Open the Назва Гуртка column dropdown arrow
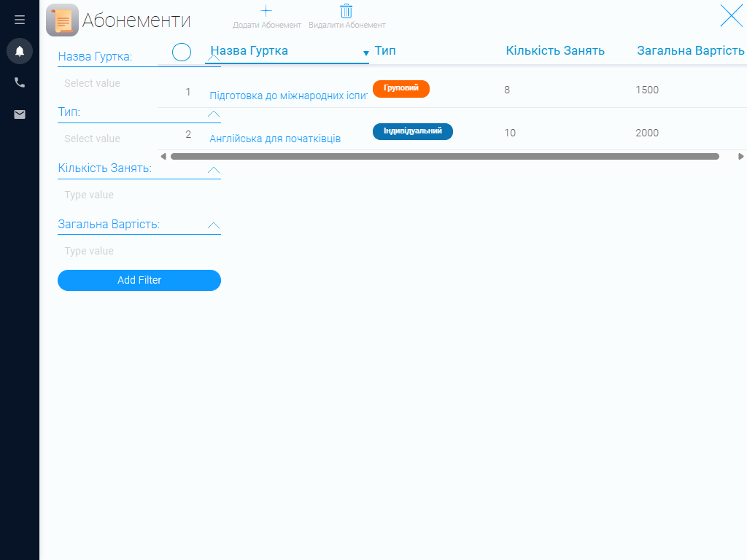 pos(366,52)
